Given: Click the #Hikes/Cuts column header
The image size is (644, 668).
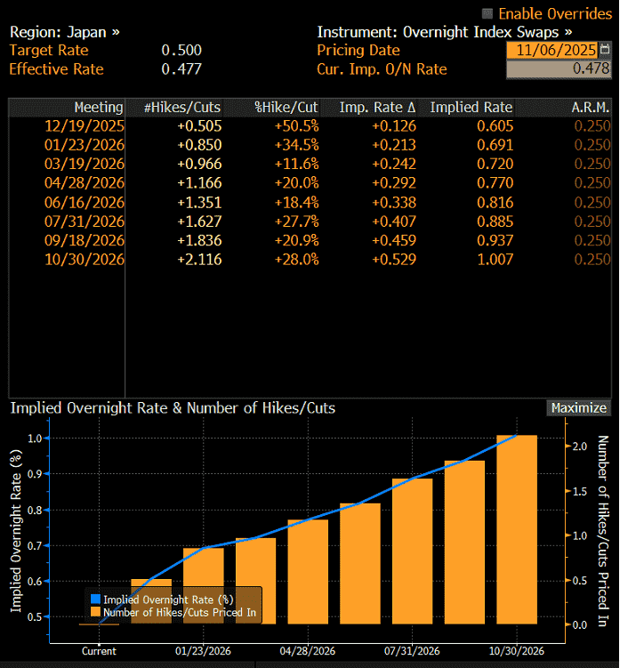Looking at the screenshot, I should 182,108.
